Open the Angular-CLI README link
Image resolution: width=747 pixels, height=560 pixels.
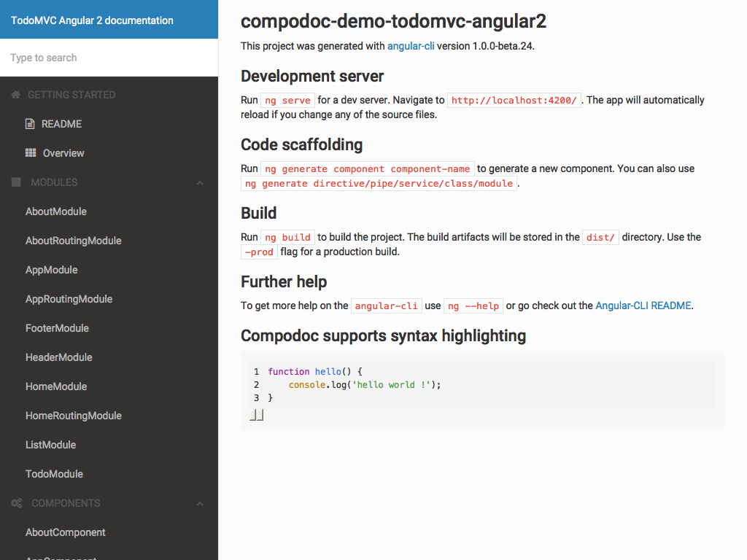(x=643, y=306)
